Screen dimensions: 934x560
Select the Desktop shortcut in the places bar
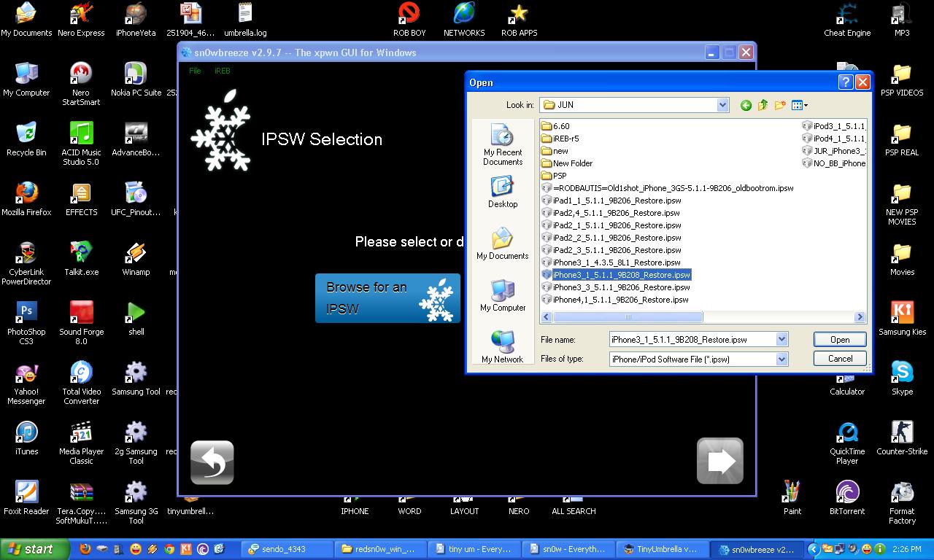(503, 192)
